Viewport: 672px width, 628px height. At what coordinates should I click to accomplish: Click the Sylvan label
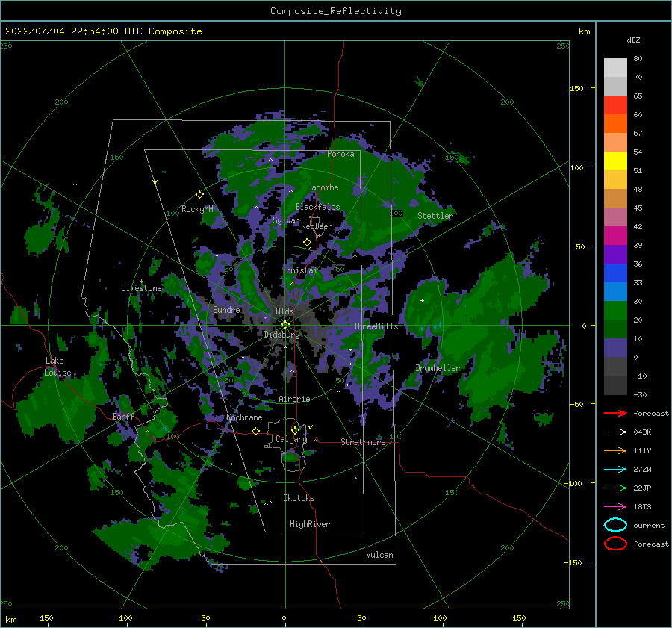point(286,220)
